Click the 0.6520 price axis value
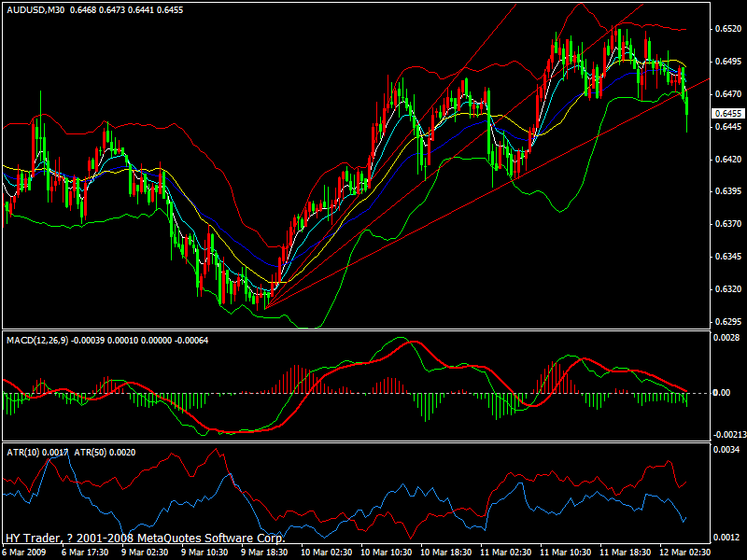Viewport: 747px width, 560px height. click(728, 29)
